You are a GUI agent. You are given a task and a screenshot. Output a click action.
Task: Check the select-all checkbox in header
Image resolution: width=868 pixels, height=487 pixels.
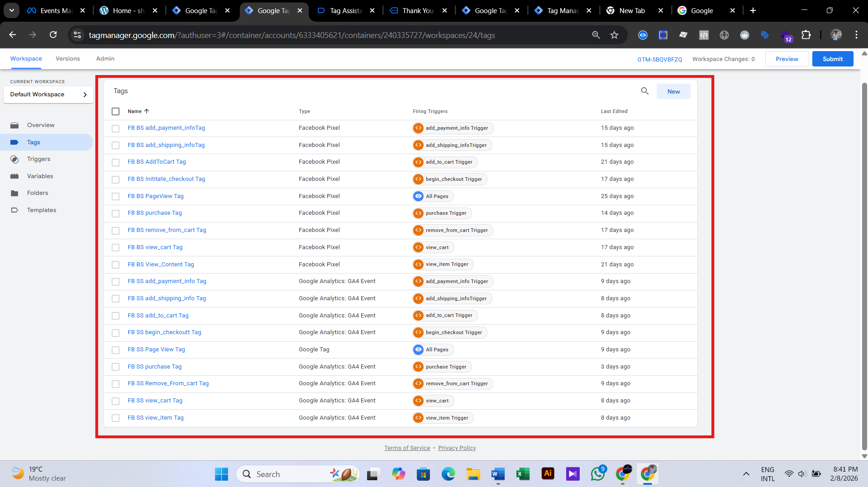click(x=115, y=111)
